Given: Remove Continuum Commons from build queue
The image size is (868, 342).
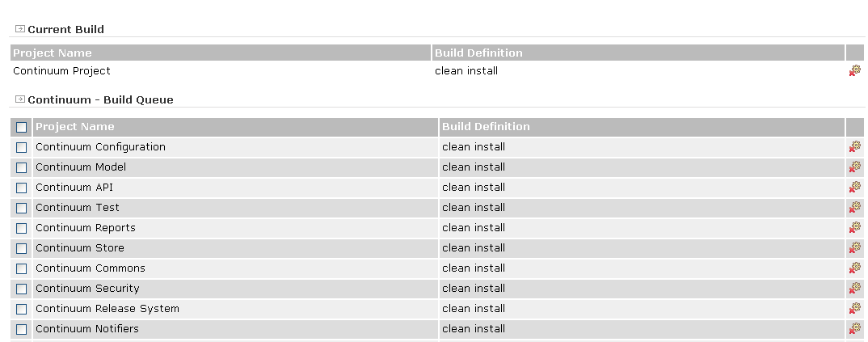Looking at the screenshot, I should point(854,268).
